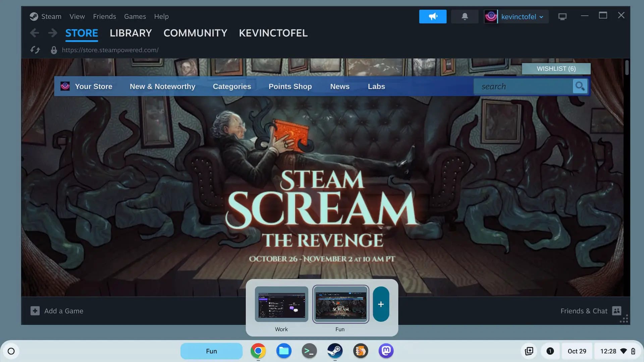Reload the store page
This screenshot has height=362, width=644.
35,50
